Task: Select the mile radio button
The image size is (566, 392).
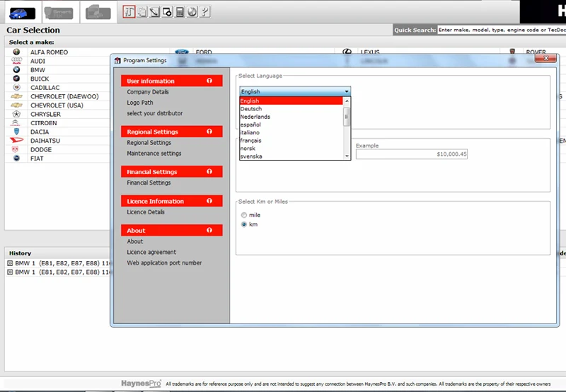Action: 244,215
